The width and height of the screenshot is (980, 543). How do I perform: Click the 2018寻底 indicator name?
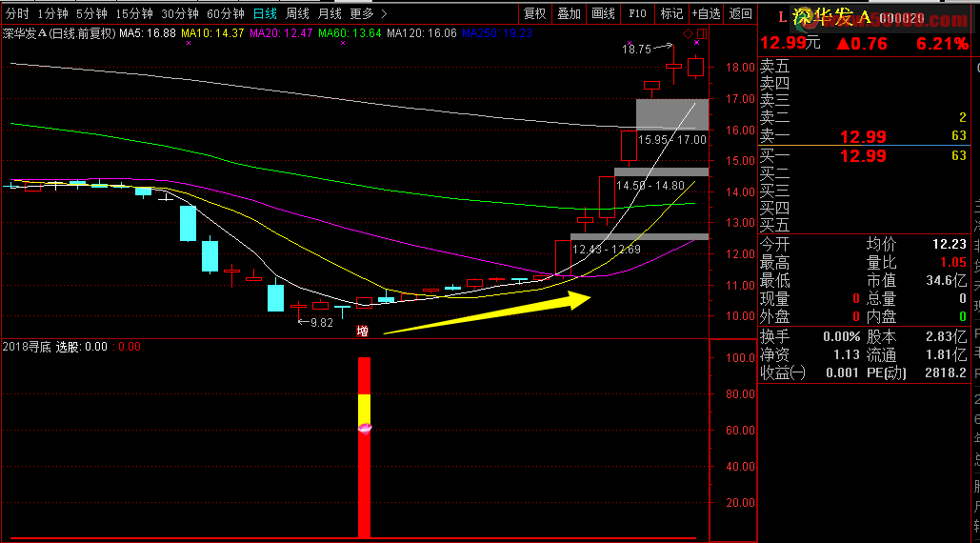pos(27,347)
